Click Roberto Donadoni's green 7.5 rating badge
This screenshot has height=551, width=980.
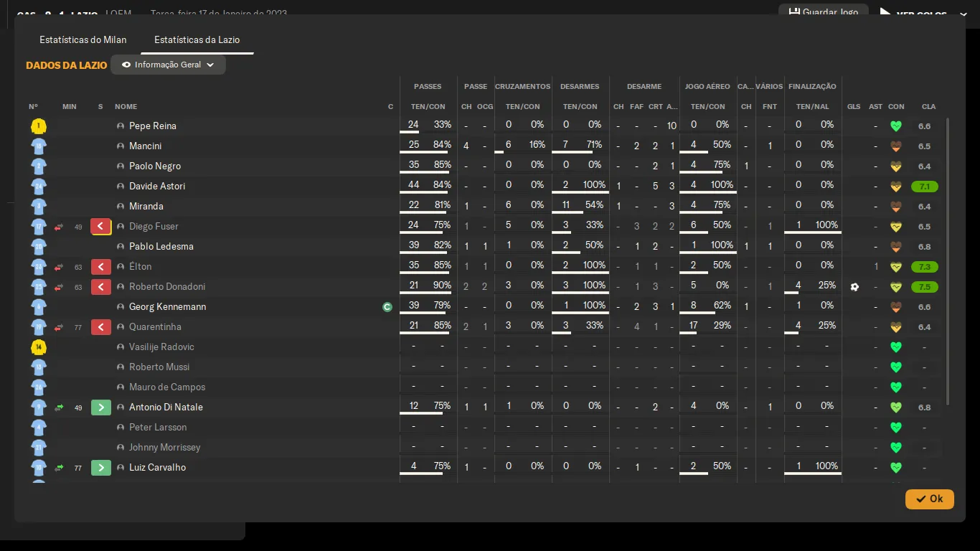point(924,287)
